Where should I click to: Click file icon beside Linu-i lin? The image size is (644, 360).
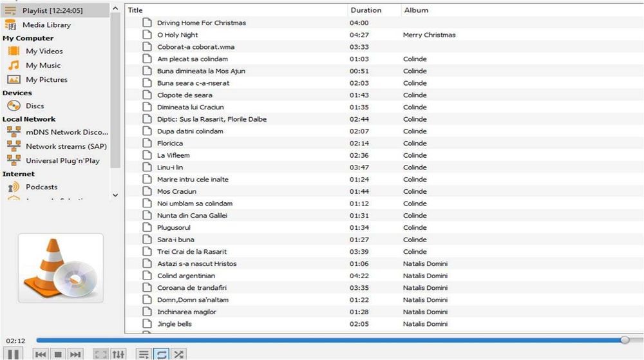pos(147,167)
